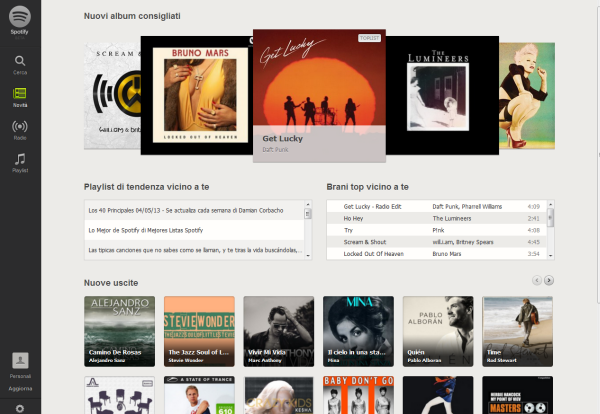Open Il cielo in una stanza Mina album
Viewport: 600px width, 414px height.
pos(359,331)
